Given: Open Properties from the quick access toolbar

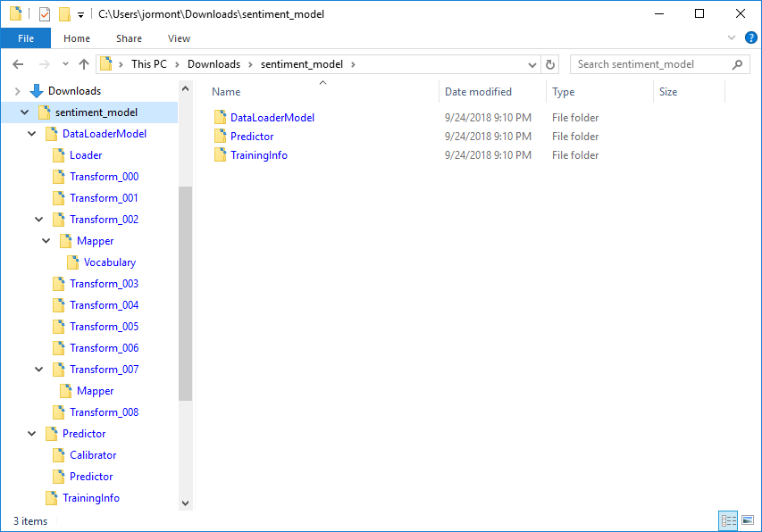Looking at the screenshot, I should [x=43, y=13].
